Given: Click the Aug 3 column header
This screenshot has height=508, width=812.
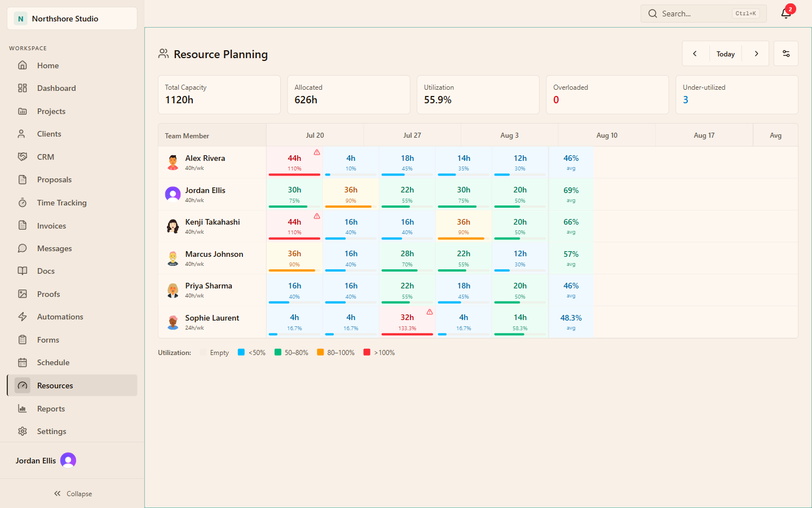Looking at the screenshot, I should pos(510,135).
